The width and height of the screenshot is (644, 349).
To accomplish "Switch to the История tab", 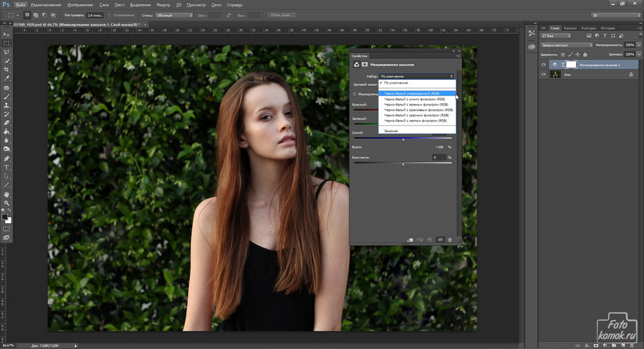I will [608, 28].
